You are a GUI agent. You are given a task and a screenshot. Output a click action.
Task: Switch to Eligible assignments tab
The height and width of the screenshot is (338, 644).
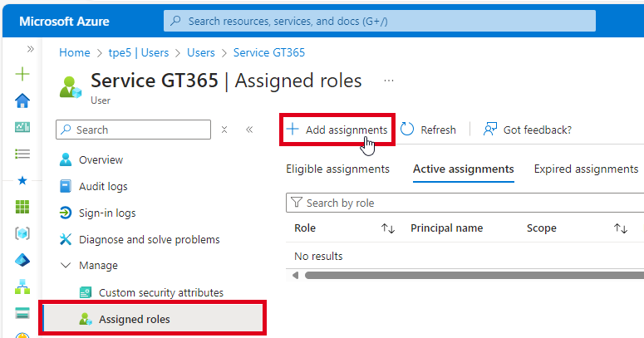click(x=337, y=169)
